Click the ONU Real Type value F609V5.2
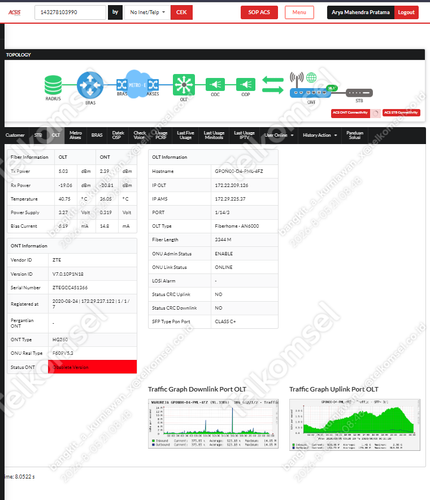Image resolution: width=430 pixels, height=500 pixels. point(63,353)
